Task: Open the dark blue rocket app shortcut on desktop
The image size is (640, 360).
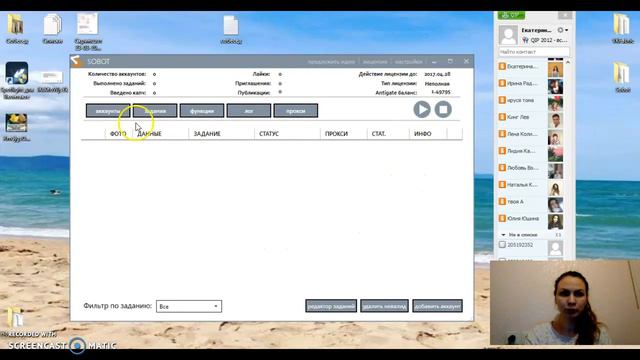Action: coord(17,73)
